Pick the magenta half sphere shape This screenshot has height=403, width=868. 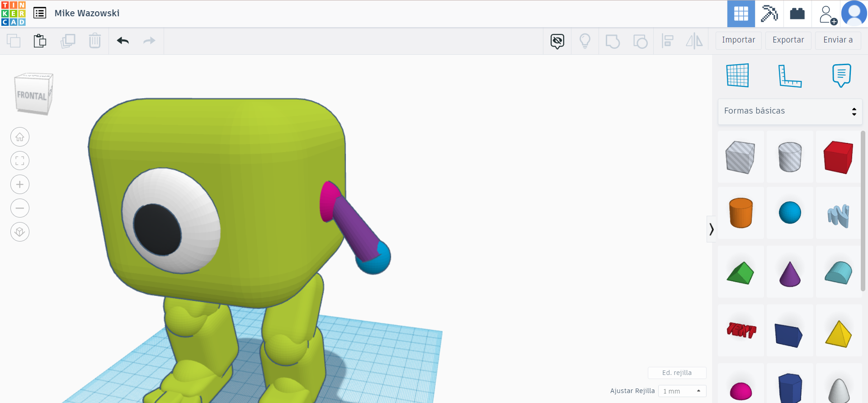coord(741,390)
